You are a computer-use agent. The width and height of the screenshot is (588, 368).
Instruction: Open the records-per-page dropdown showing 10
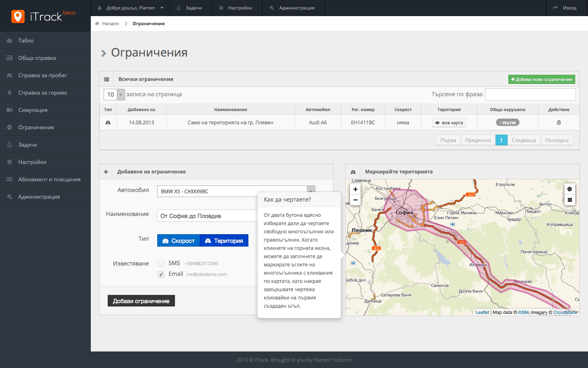coord(114,95)
